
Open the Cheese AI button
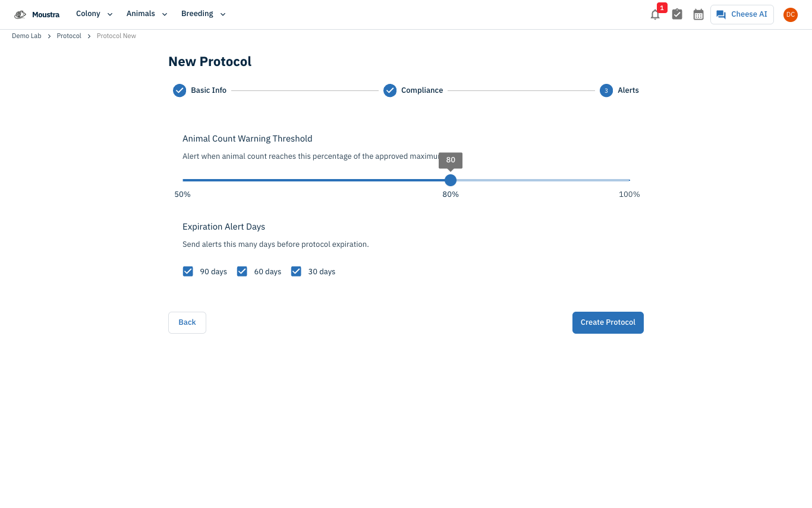point(742,14)
